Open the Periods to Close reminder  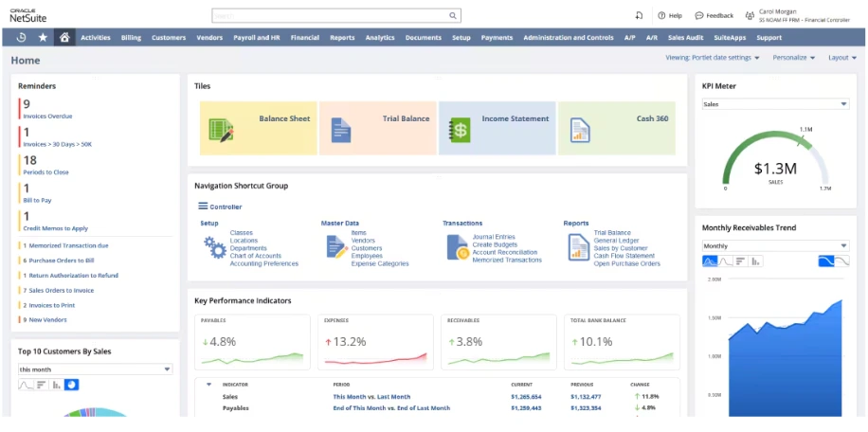click(x=45, y=172)
